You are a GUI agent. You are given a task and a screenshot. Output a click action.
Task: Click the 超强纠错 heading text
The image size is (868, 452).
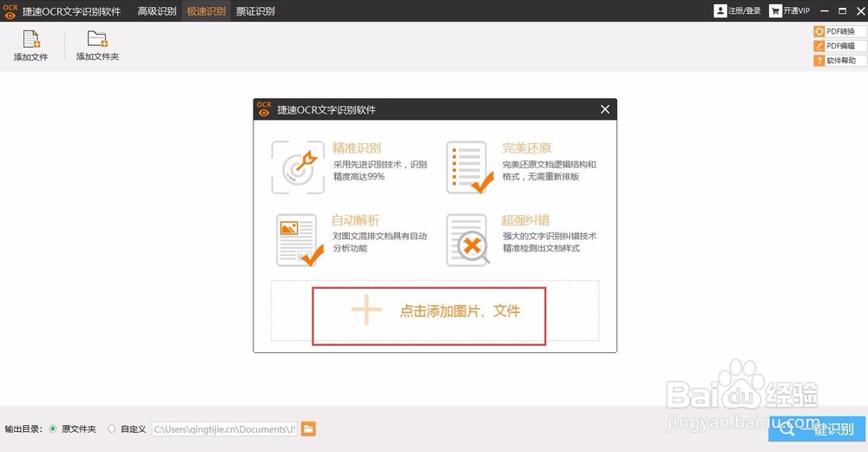[525, 220]
